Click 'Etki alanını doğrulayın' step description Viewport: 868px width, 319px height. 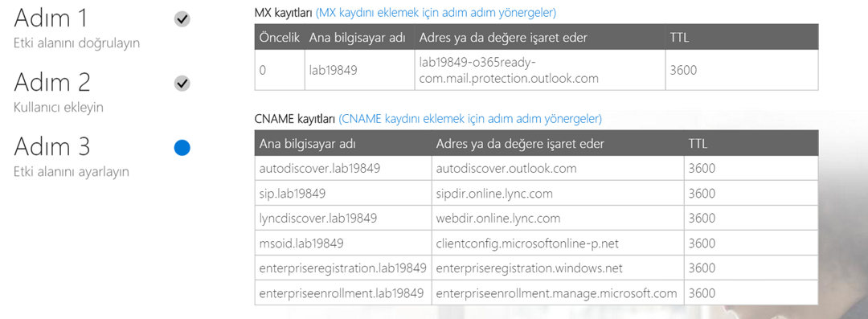[x=77, y=43]
